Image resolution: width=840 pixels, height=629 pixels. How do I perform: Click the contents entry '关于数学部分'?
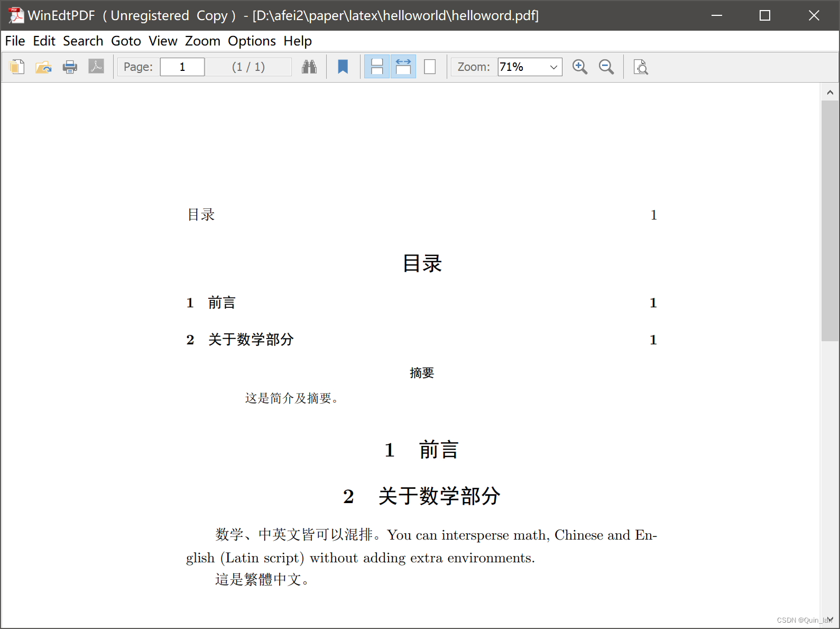click(251, 340)
